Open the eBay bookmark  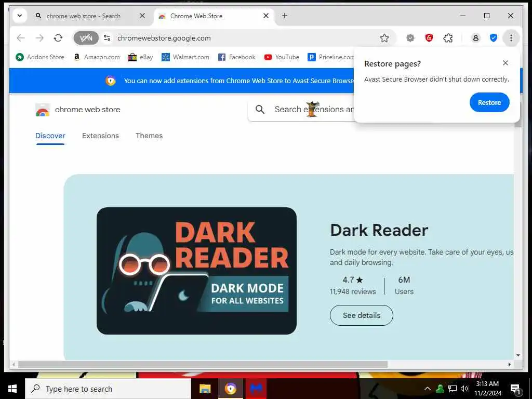(140, 57)
